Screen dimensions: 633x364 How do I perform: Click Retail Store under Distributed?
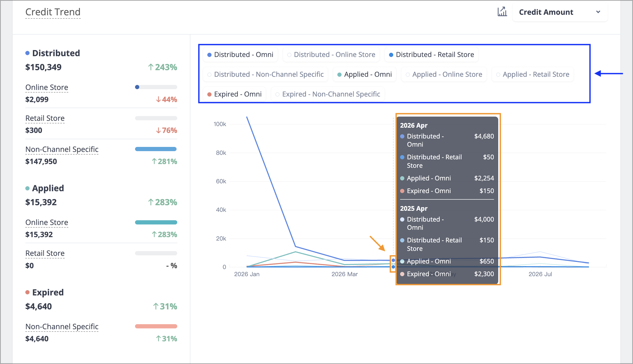(x=45, y=118)
